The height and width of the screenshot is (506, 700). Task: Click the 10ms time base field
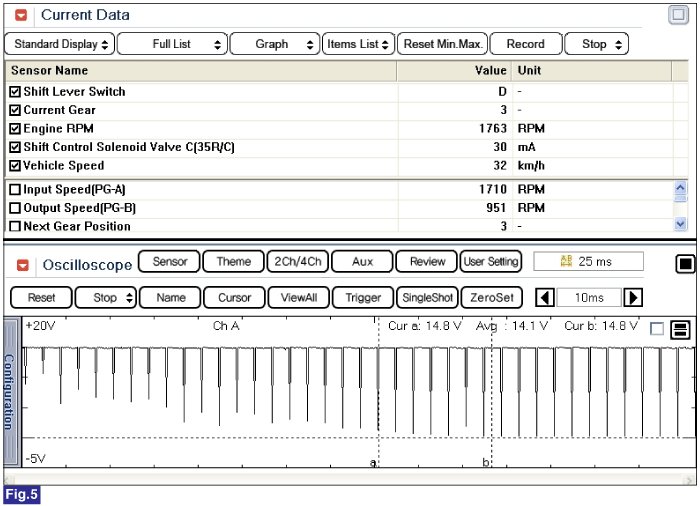[589, 297]
